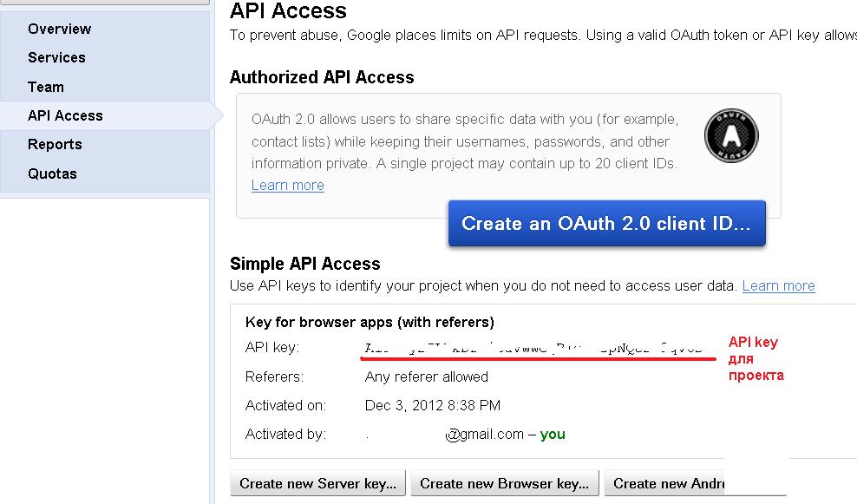Open the Learn more link under OAuth description
This screenshot has height=504, width=857.
point(287,185)
